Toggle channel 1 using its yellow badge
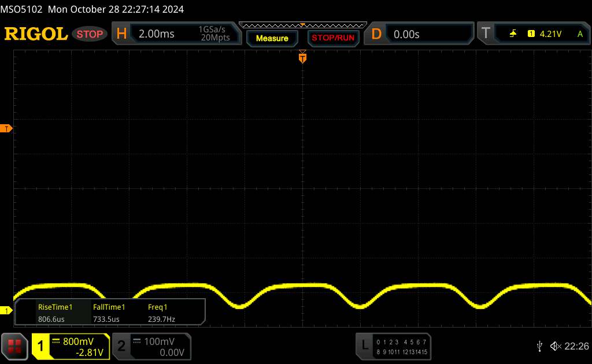Viewport: 592px width, 364px height. click(41, 346)
